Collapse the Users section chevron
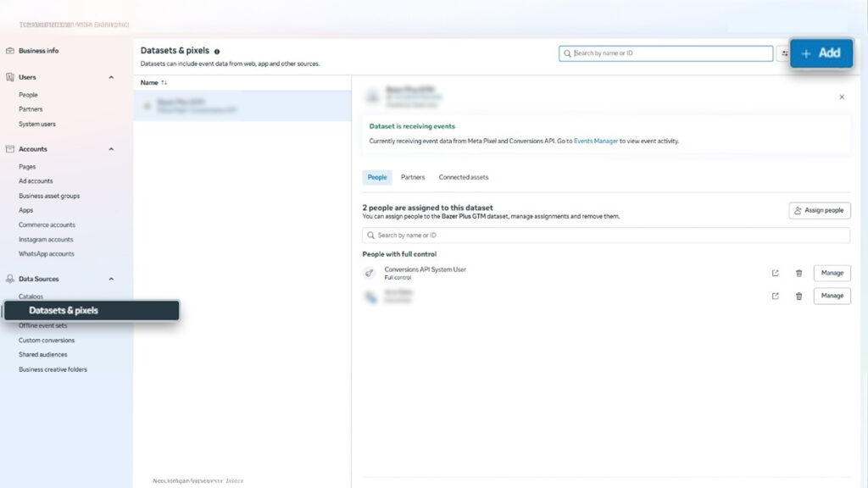 [111, 77]
